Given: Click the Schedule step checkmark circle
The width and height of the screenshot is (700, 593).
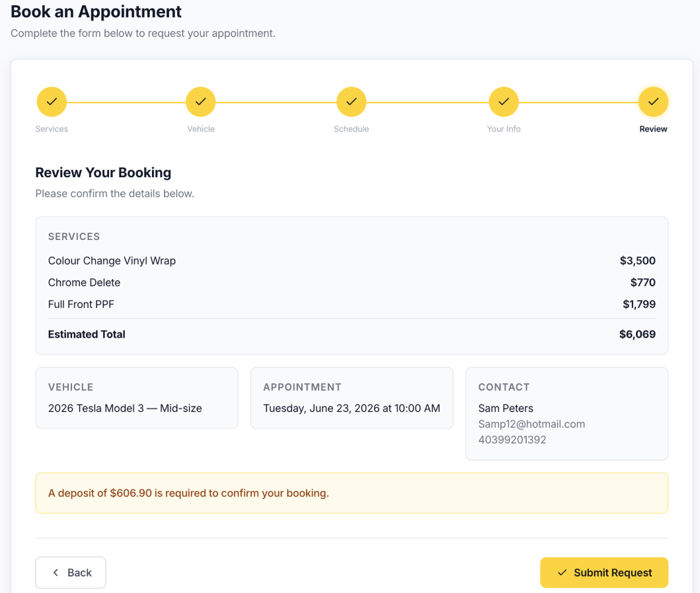Looking at the screenshot, I should (352, 102).
